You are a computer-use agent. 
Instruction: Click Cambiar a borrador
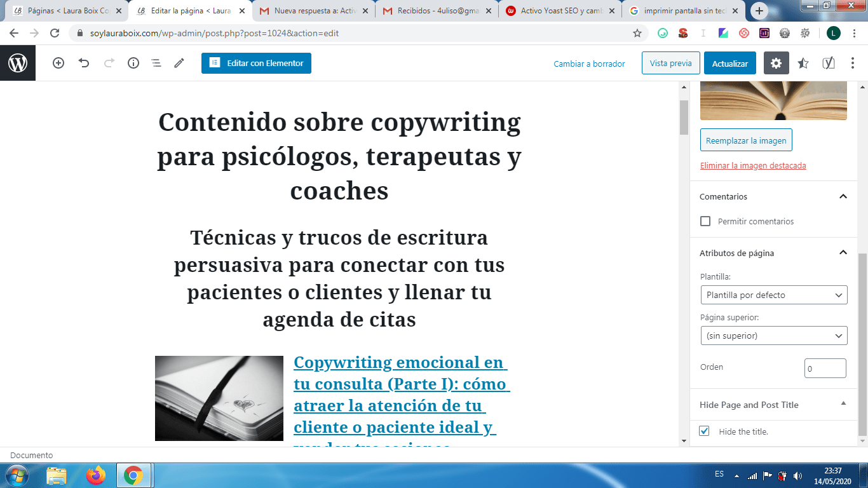[589, 64]
